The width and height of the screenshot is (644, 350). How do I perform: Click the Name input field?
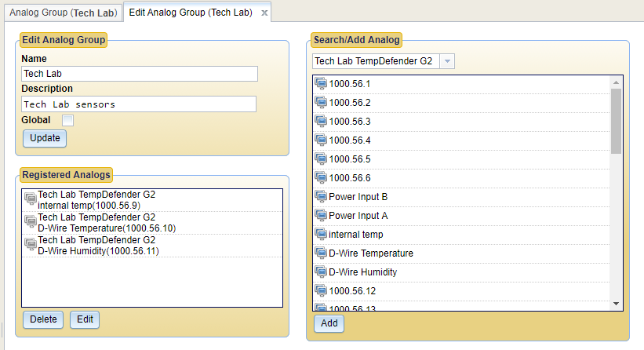(140, 74)
